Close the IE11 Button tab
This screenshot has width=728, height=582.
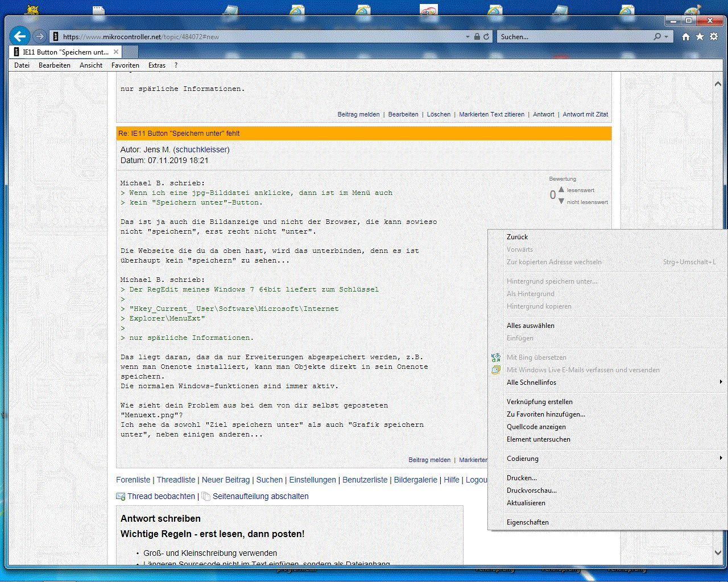click(x=116, y=52)
